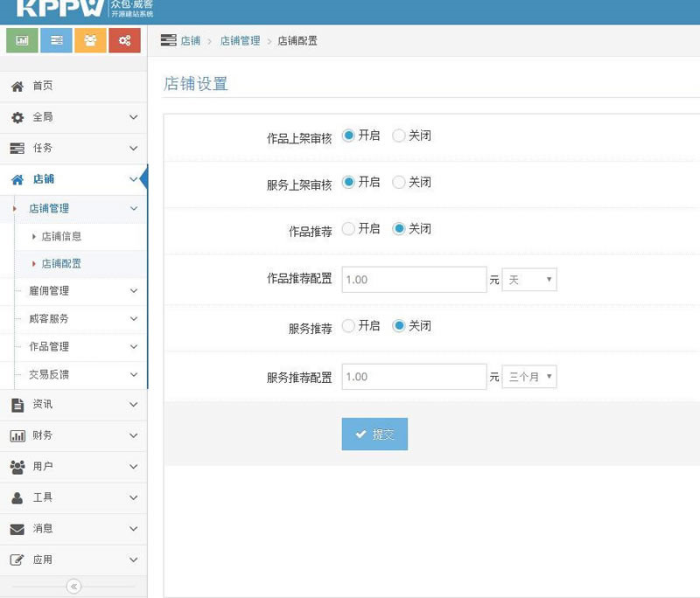Click the blue list panel icon
The width and height of the screenshot is (700, 598).
click(x=56, y=39)
